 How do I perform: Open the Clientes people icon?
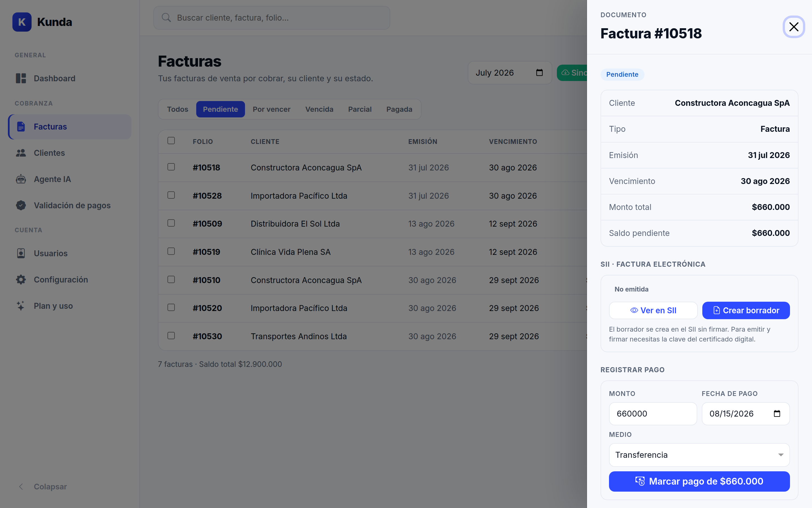point(21,153)
